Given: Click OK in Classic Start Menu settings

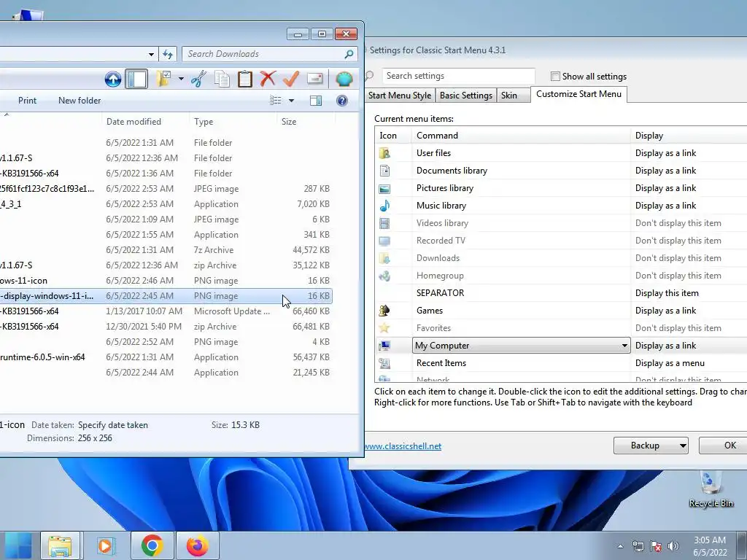Looking at the screenshot, I should [723, 446].
